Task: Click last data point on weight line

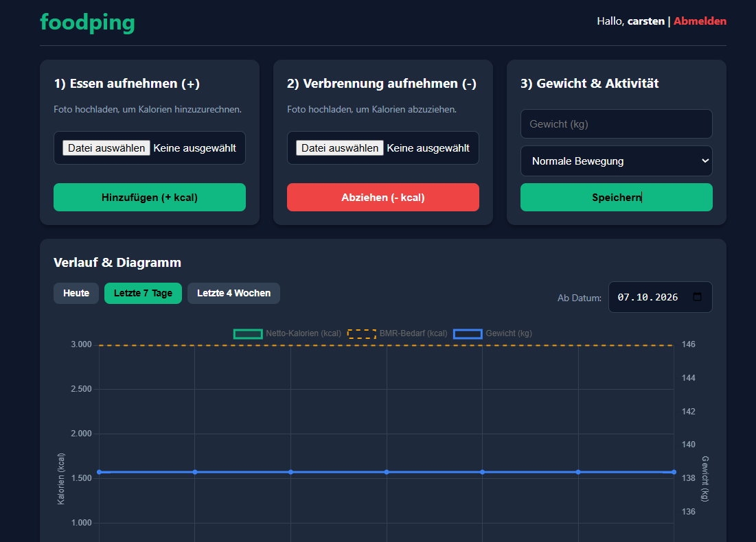Action: point(674,472)
